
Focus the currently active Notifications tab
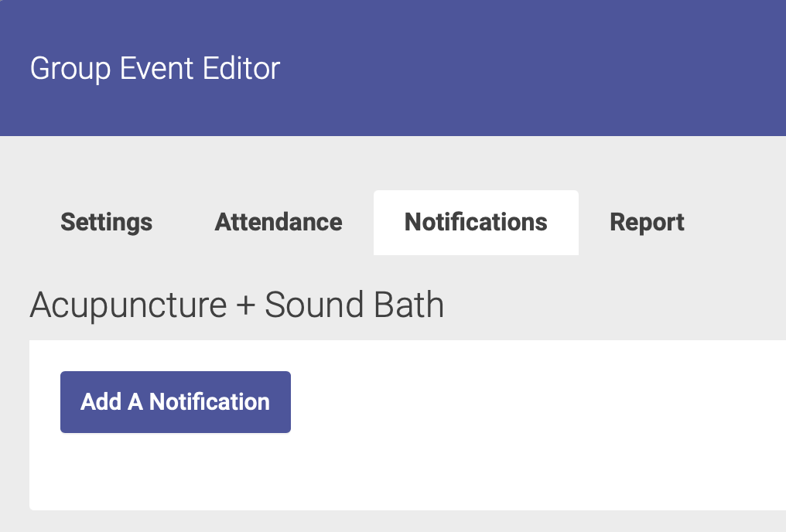coord(476,223)
